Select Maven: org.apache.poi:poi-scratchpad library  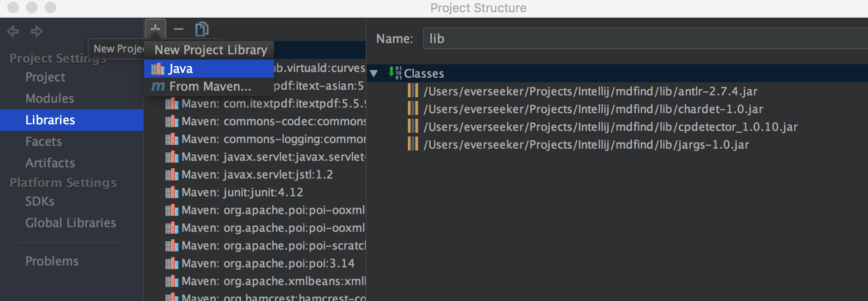[274, 245]
